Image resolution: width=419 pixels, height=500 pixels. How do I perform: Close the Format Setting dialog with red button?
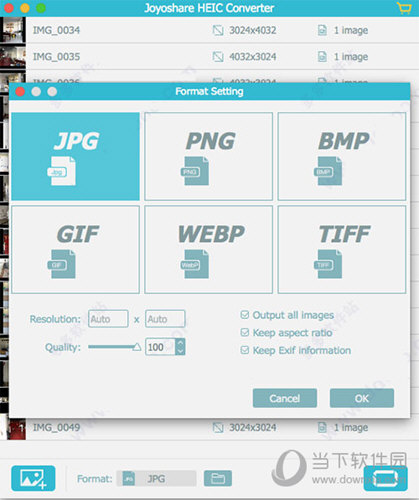click(x=20, y=92)
